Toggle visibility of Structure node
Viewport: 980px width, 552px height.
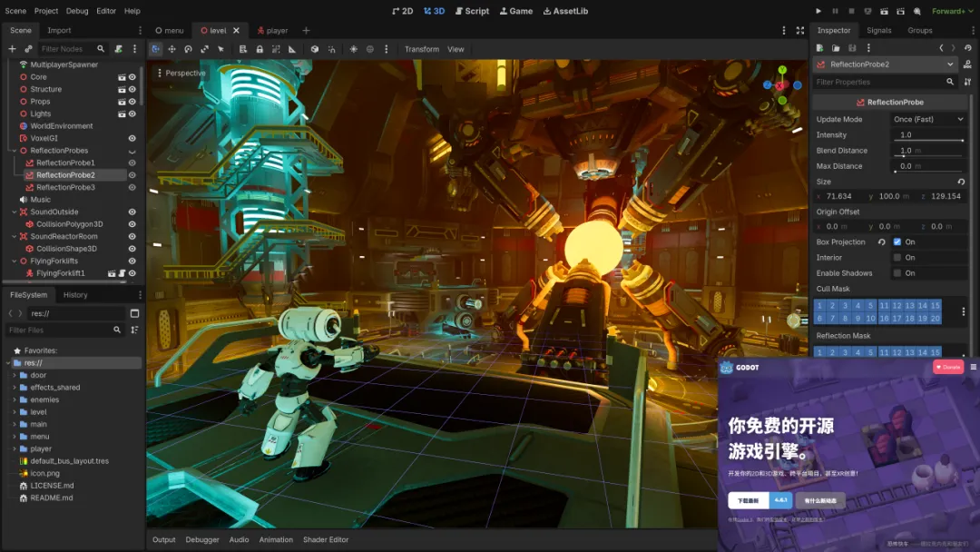pos(132,89)
